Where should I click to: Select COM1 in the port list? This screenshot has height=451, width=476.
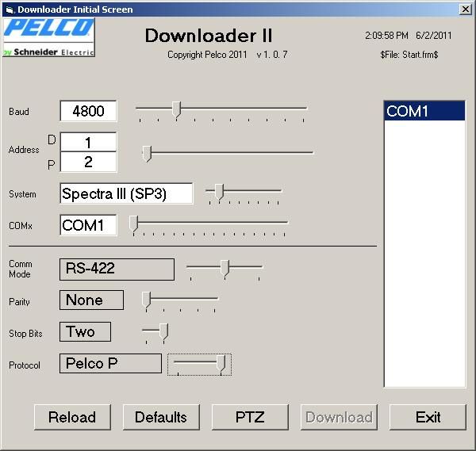[424, 111]
